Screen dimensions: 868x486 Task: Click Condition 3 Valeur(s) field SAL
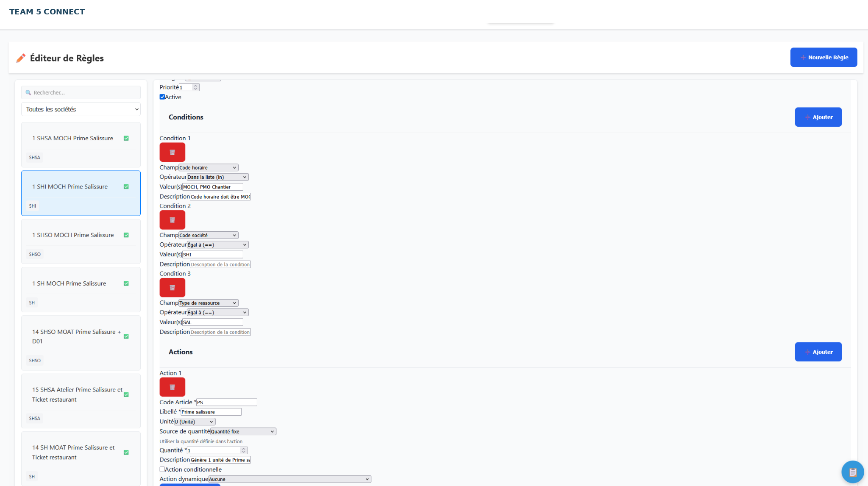[x=212, y=322]
